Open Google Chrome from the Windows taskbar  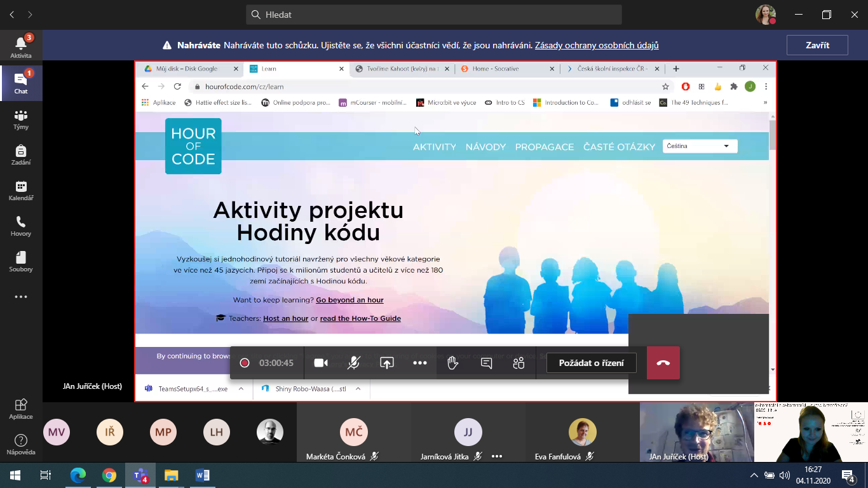click(109, 475)
